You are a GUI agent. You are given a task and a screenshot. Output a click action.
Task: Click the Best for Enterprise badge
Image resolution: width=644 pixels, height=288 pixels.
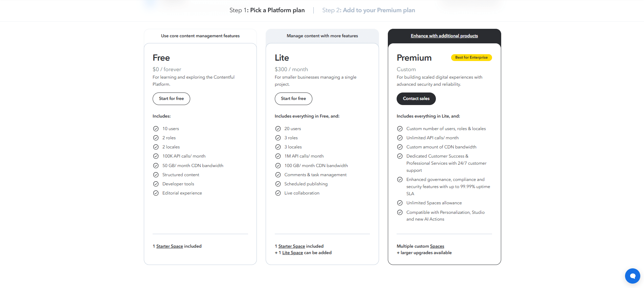(x=471, y=58)
